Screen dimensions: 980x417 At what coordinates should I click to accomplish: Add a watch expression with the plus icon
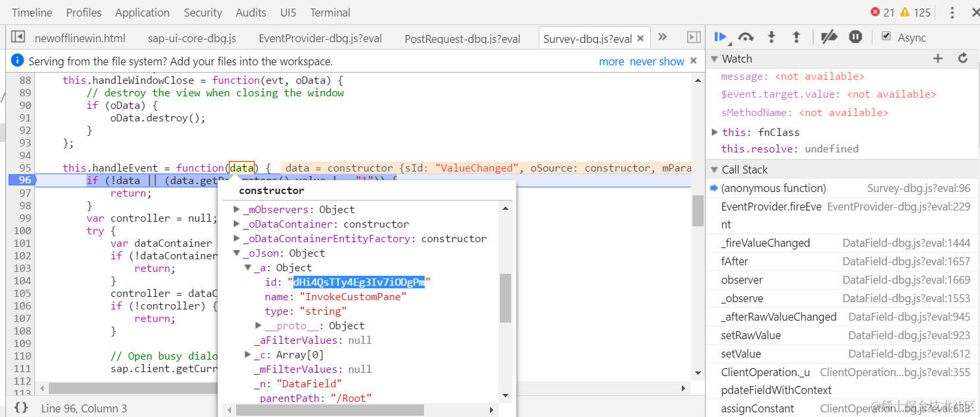938,59
